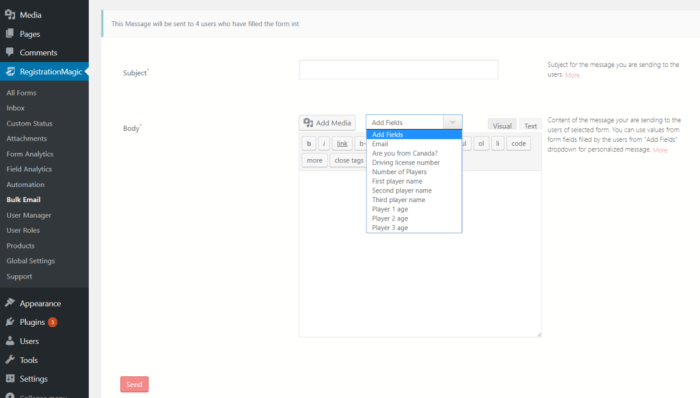Viewport: 700px width, 398px height.
Task: Open the User Roles page
Action: (x=23, y=230)
